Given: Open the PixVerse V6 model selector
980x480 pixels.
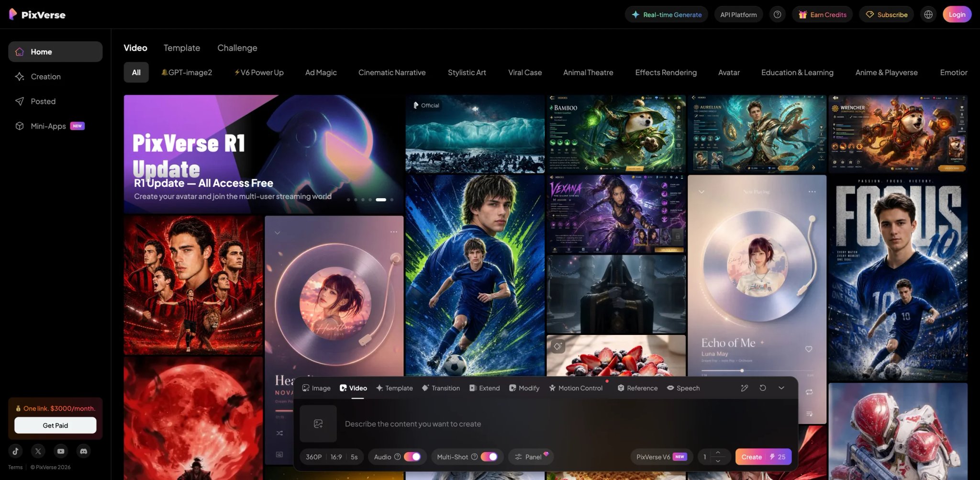Looking at the screenshot, I should 661,457.
